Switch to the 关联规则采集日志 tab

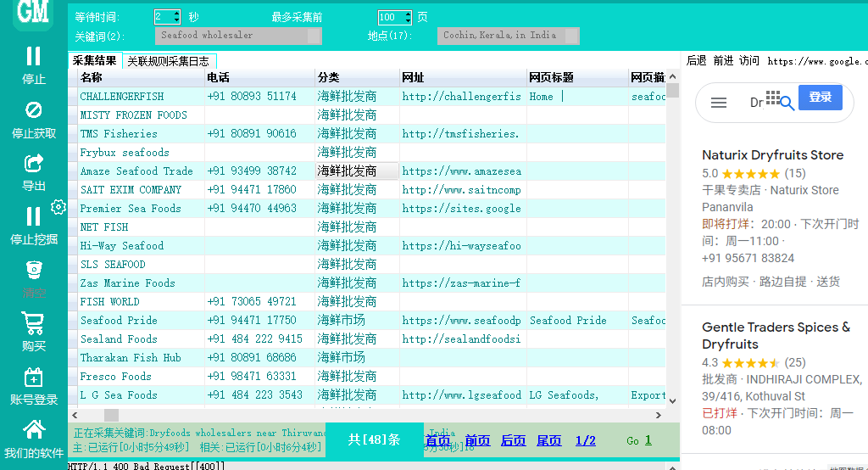(169, 62)
